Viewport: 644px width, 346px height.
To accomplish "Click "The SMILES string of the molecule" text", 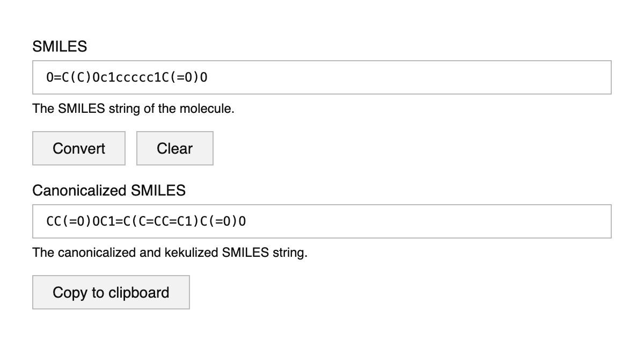I will 133,109.
